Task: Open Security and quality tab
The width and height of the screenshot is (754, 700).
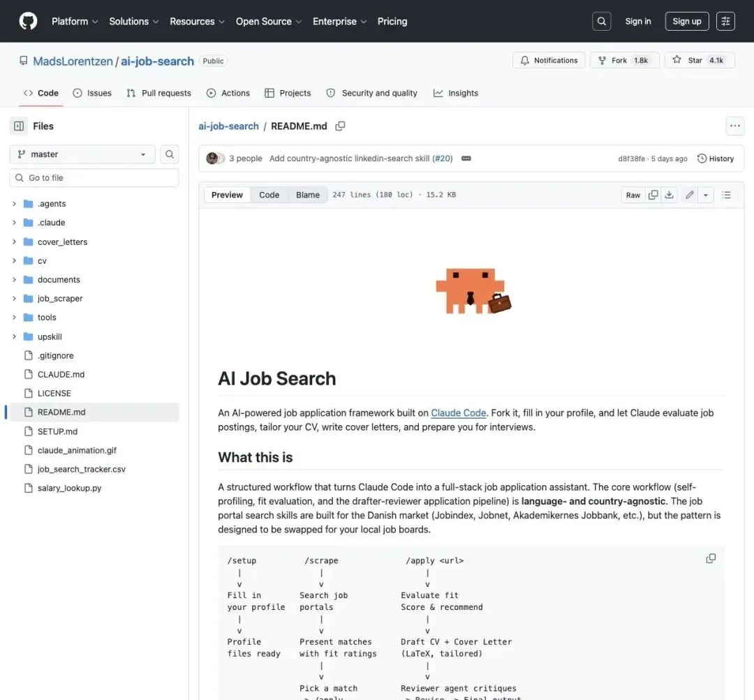Action: [371, 93]
